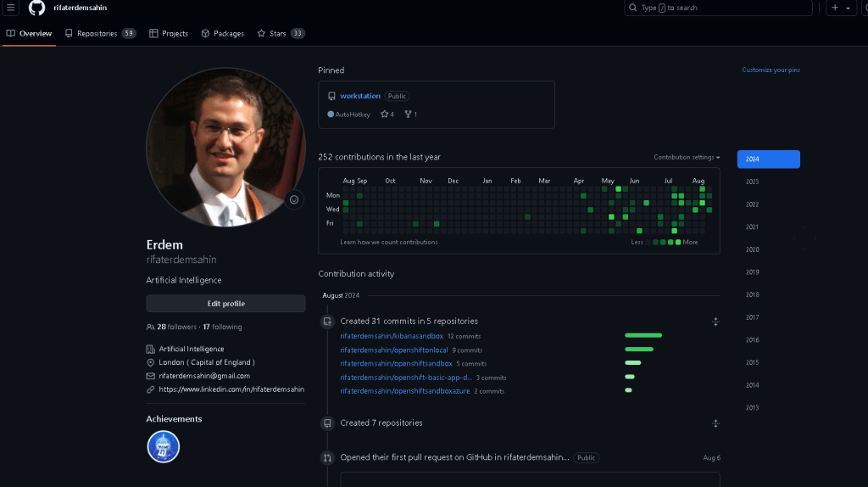The height and width of the screenshot is (487, 868).
Task: Click the Edit profile button
Action: [x=225, y=304]
